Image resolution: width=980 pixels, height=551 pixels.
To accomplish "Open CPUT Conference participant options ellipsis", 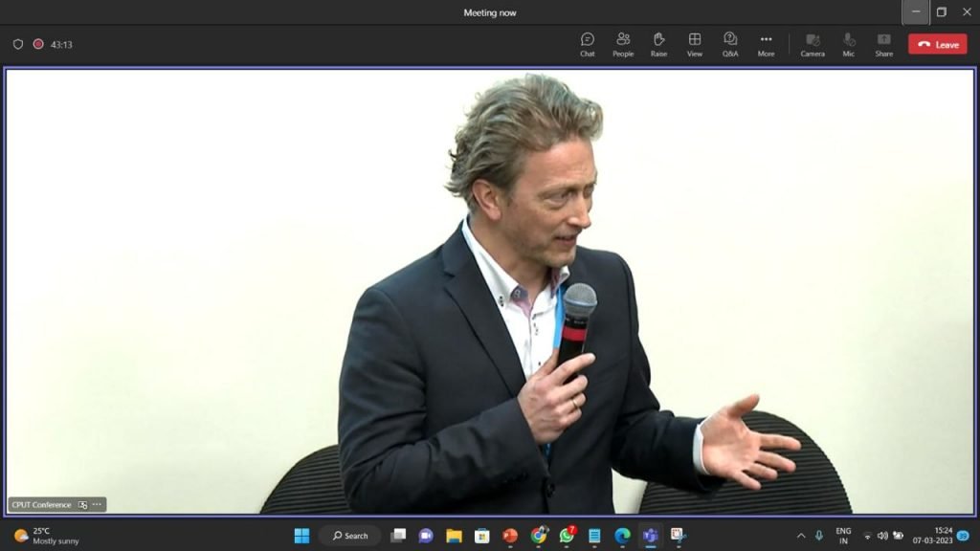I will click(x=97, y=504).
